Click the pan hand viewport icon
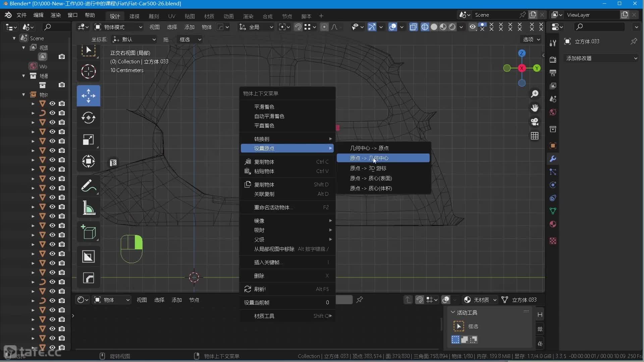Image resolution: width=644 pixels, height=362 pixels. (x=535, y=108)
